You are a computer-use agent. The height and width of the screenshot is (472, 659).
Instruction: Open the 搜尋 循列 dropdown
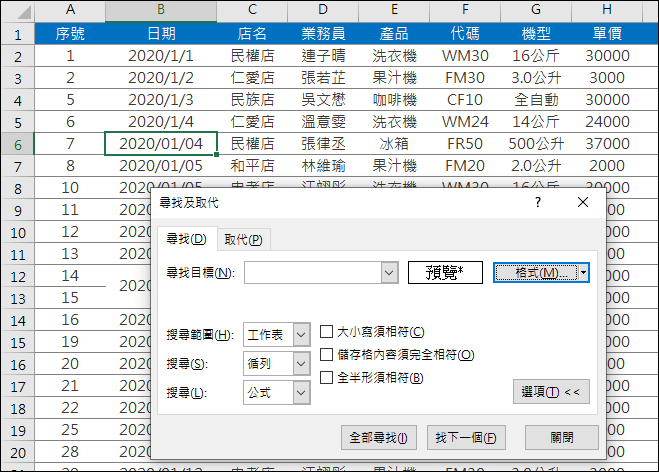[301, 364]
